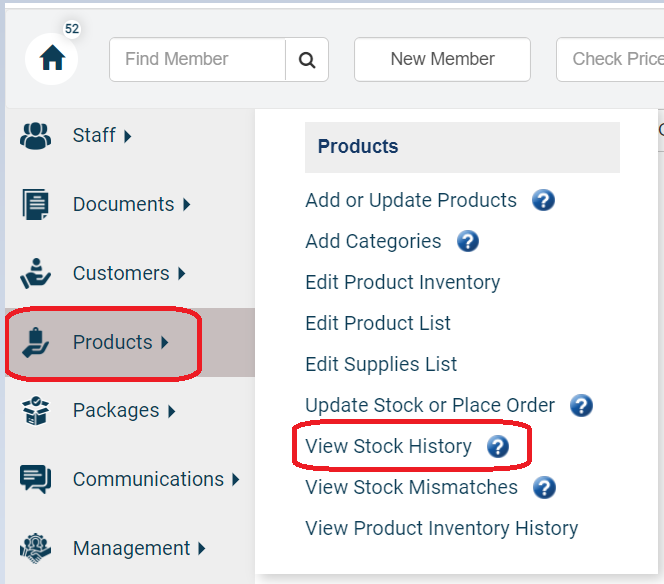Expand the Communications submenu arrow
This screenshot has width=664, height=584.
pyautogui.click(x=235, y=480)
